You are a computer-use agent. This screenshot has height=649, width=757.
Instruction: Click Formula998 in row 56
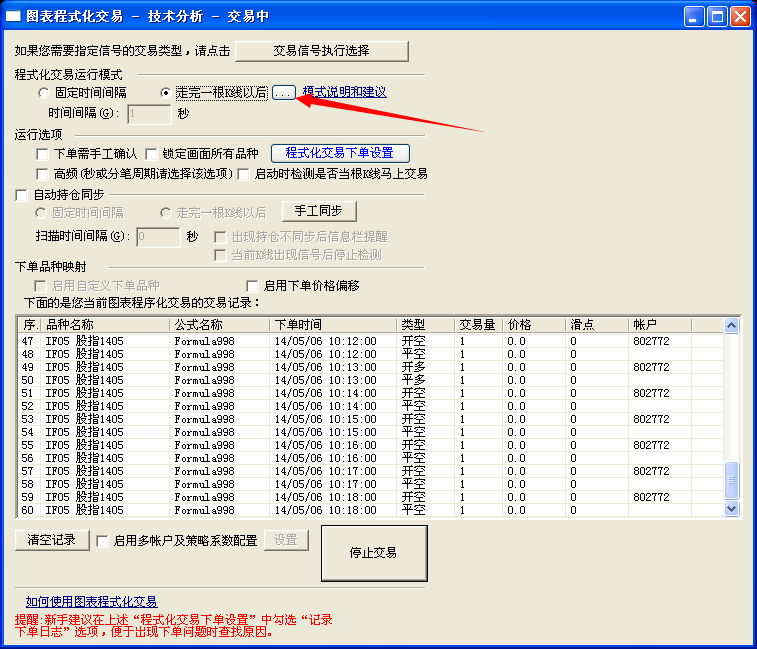click(204, 458)
